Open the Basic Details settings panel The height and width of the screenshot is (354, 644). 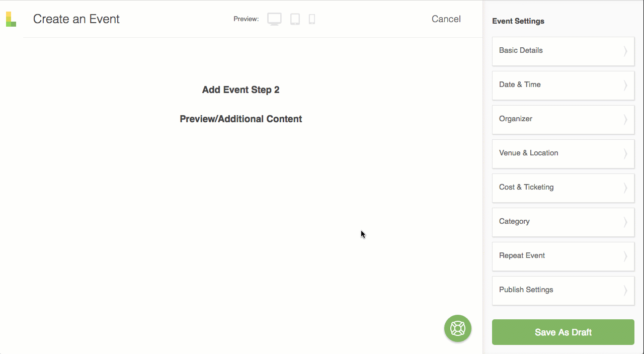[563, 51]
